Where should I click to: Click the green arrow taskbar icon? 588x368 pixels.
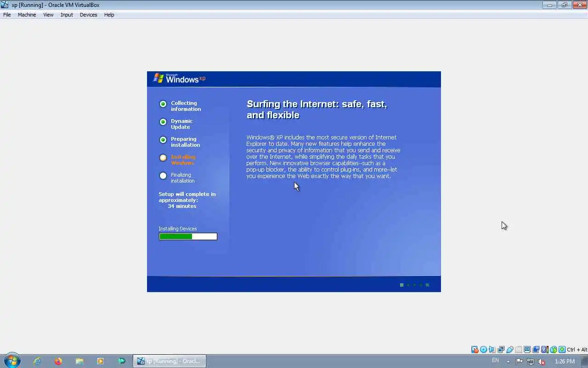[122, 361]
